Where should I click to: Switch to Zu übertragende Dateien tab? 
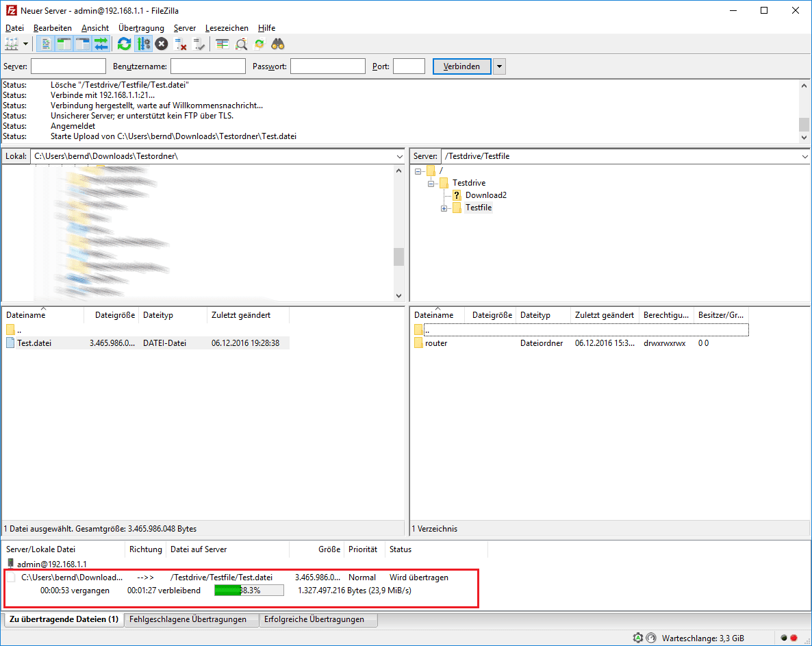(64, 619)
